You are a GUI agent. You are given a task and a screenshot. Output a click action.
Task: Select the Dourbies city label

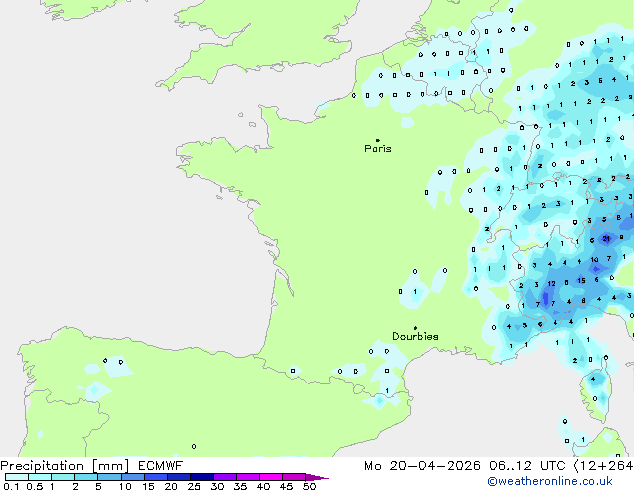point(415,336)
